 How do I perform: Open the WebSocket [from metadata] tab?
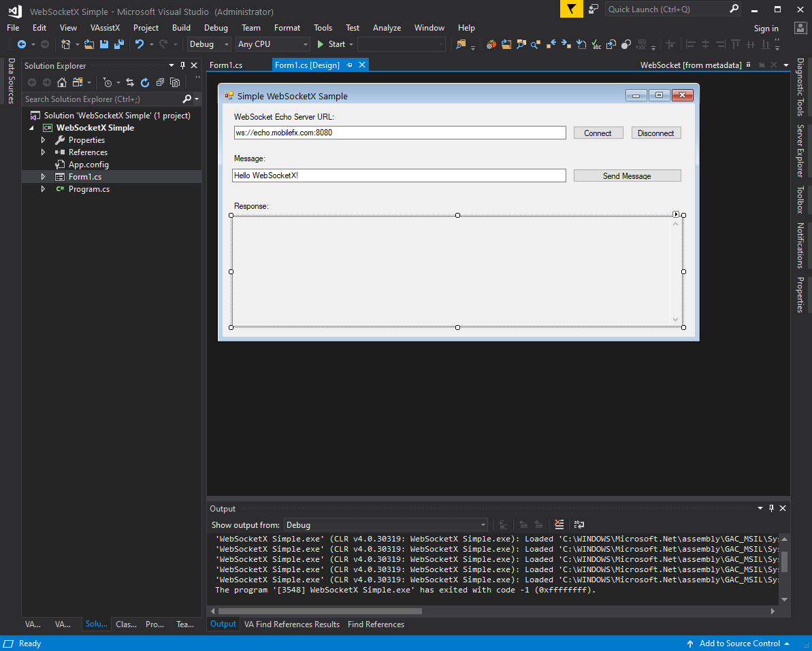click(x=691, y=65)
